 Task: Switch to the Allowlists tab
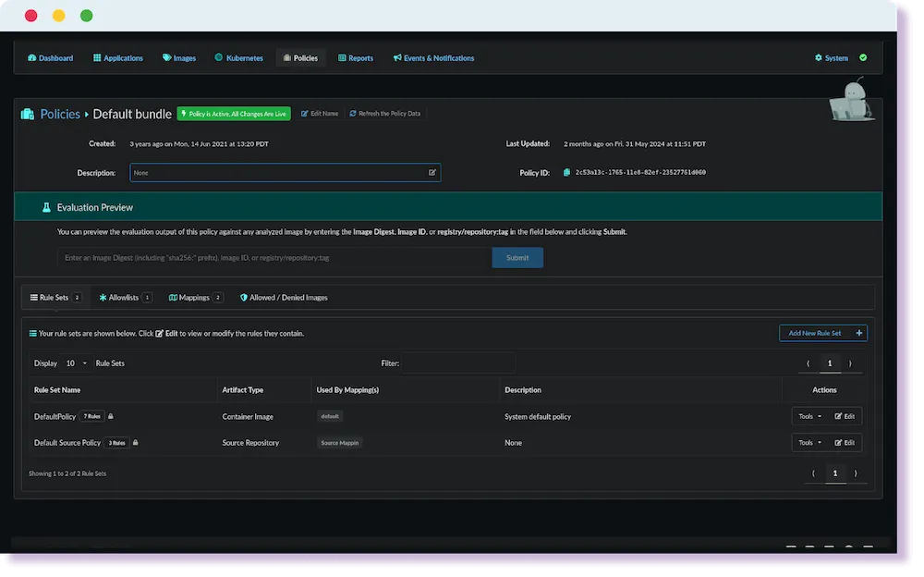(124, 298)
